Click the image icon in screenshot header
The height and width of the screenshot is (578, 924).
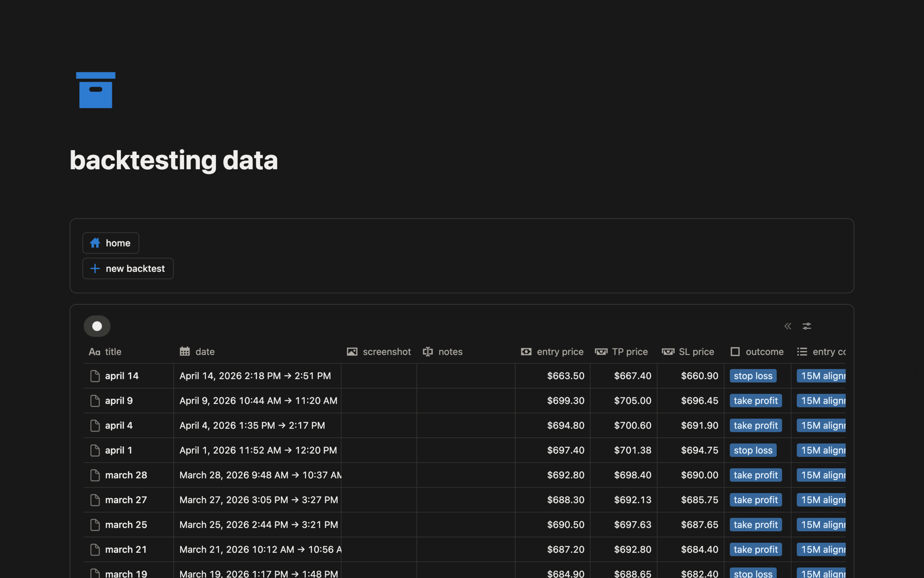(x=352, y=352)
